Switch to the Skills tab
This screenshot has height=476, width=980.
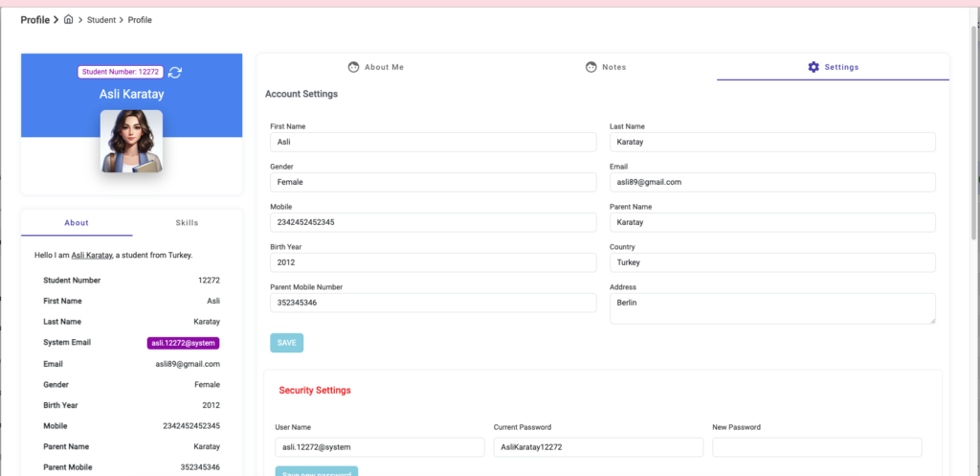coord(187,223)
